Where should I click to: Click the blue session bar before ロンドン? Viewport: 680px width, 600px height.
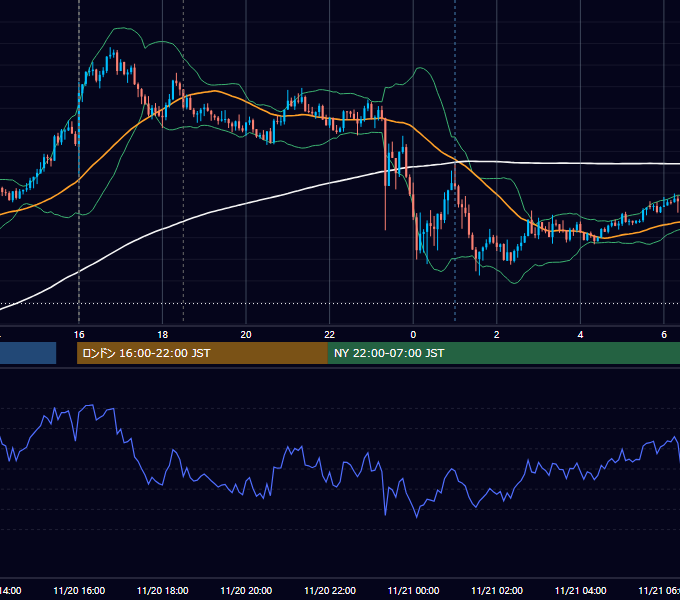point(28,353)
